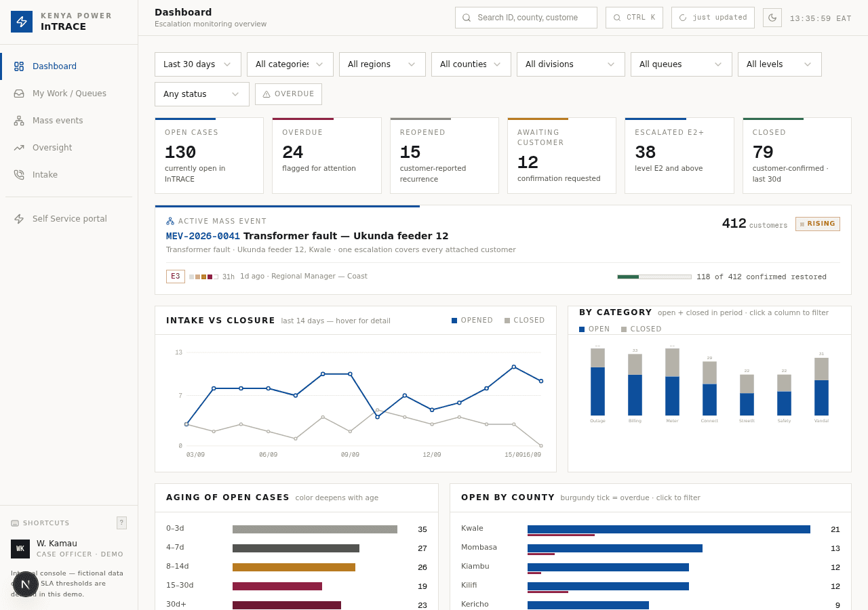Click the Kwale county bar

[669, 529]
